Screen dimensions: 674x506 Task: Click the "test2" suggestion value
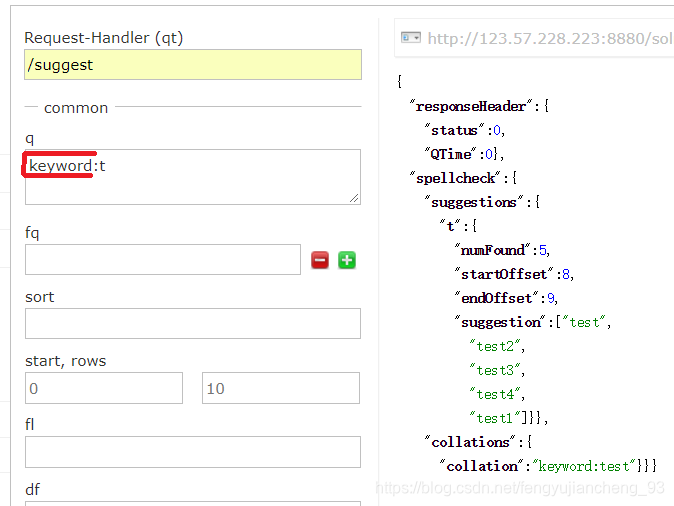tap(495, 346)
